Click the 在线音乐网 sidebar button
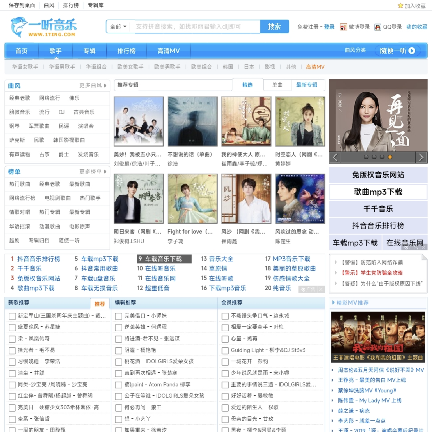432x432 pixels. pos(405,243)
